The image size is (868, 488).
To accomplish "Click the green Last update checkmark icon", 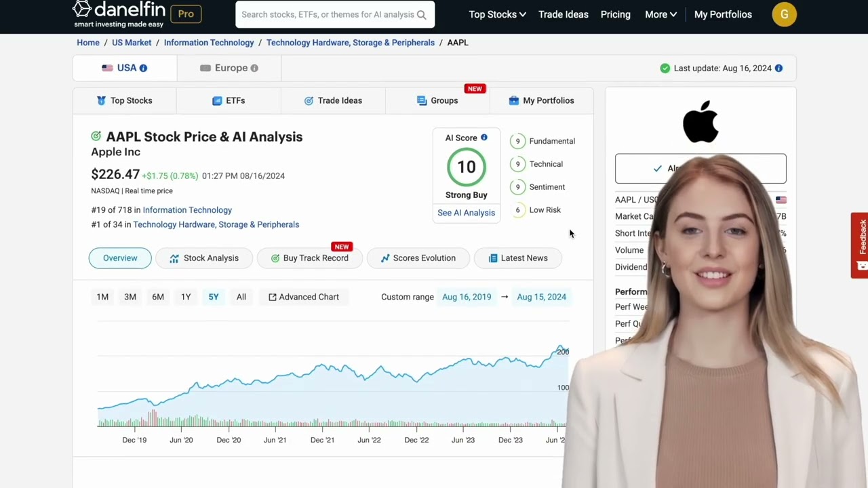I will (x=665, y=68).
